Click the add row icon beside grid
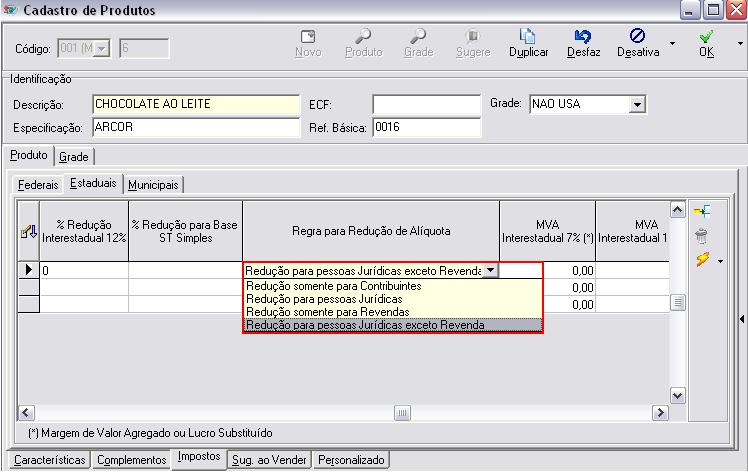The image size is (748, 472). pyautogui.click(x=702, y=211)
